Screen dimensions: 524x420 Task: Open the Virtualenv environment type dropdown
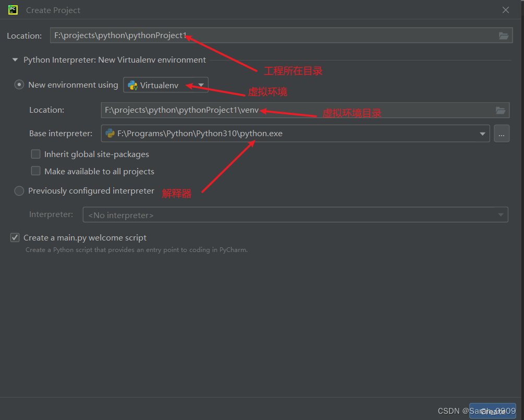(166, 85)
